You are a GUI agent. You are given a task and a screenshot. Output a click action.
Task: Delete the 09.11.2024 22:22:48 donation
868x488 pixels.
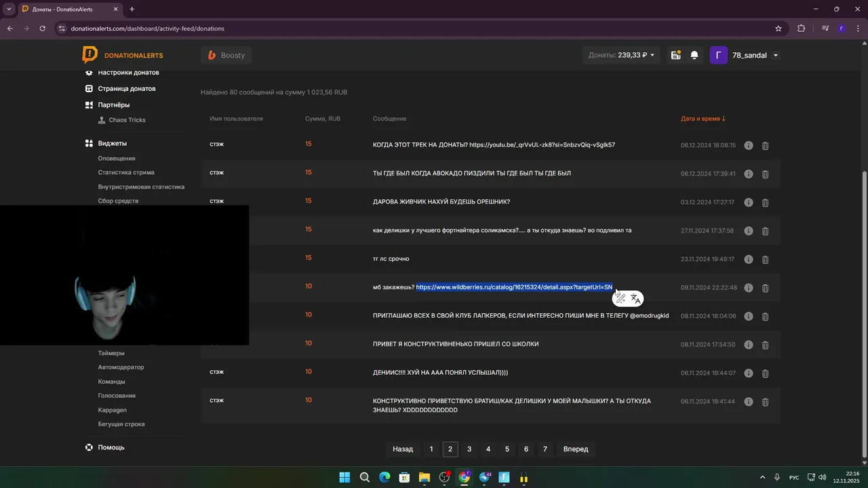point(765,288)
